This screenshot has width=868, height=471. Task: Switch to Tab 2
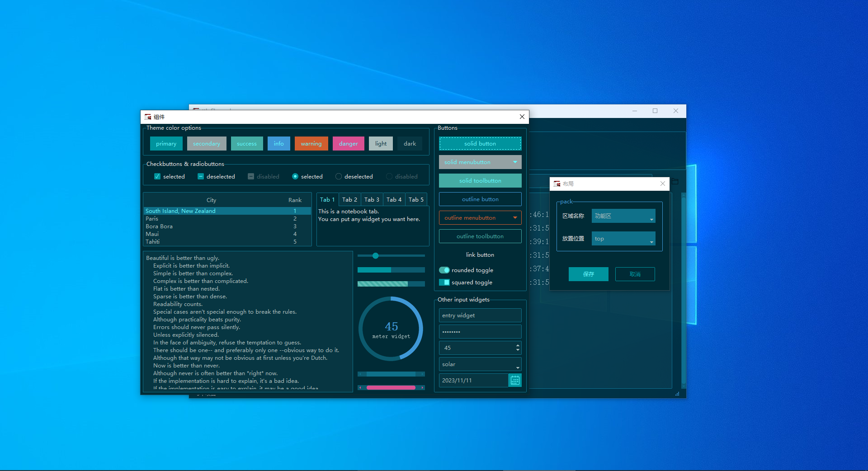coord(349,199)
